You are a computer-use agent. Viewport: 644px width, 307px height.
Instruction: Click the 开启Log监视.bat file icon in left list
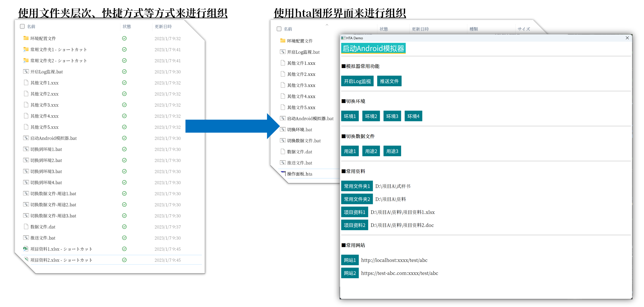click(x=26, y=71)
